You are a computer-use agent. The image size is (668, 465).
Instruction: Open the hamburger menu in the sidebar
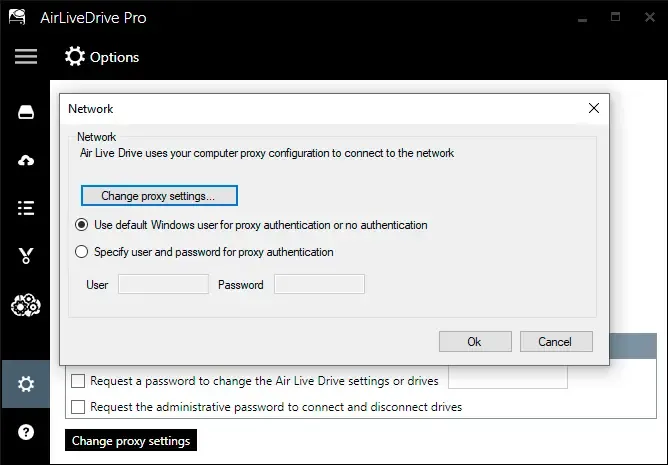click(x=26, y=56)
